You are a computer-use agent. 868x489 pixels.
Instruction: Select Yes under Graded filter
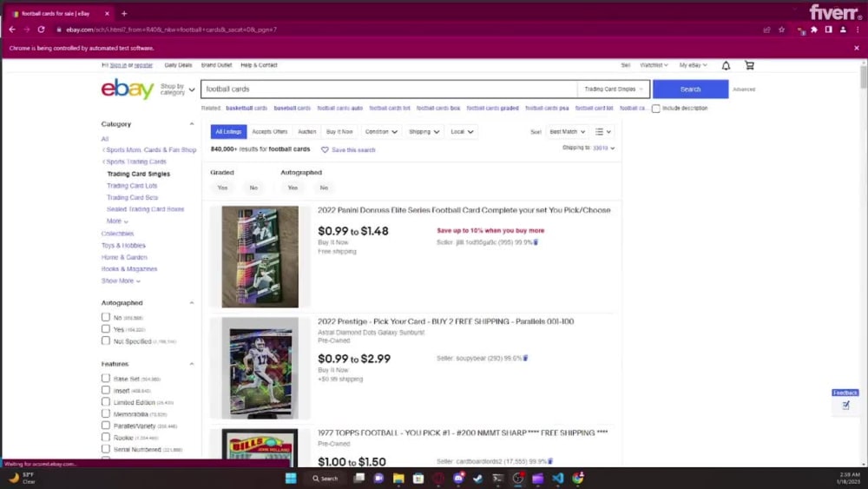click(x=222, y=188)
